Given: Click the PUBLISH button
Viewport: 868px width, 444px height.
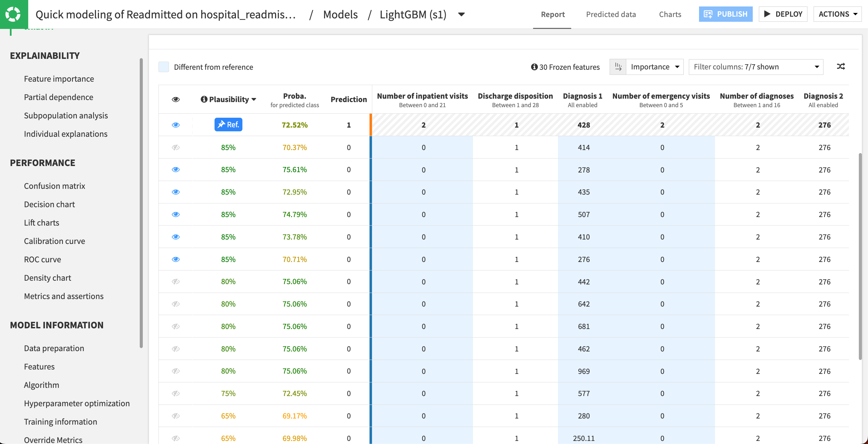Looking at the screenshot, I should coord(726,14).
